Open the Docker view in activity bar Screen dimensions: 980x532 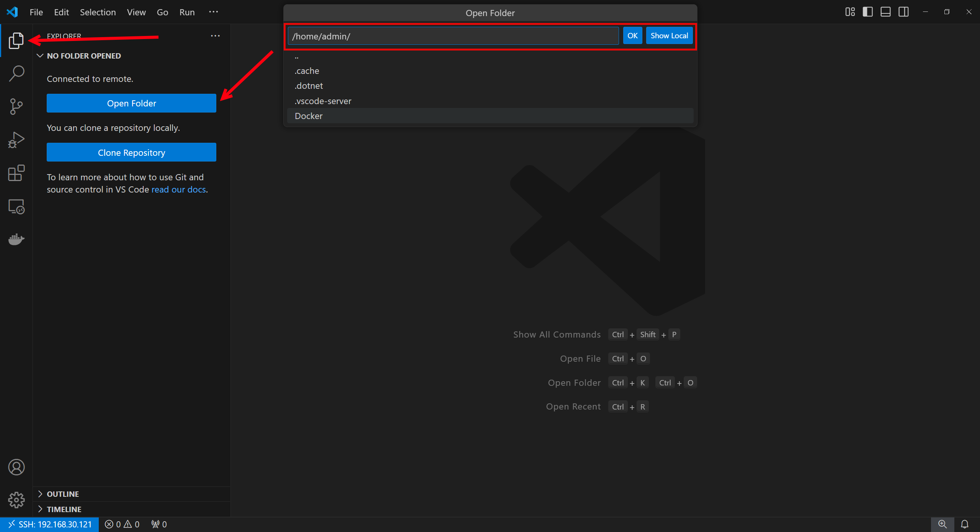pos(16,240)
